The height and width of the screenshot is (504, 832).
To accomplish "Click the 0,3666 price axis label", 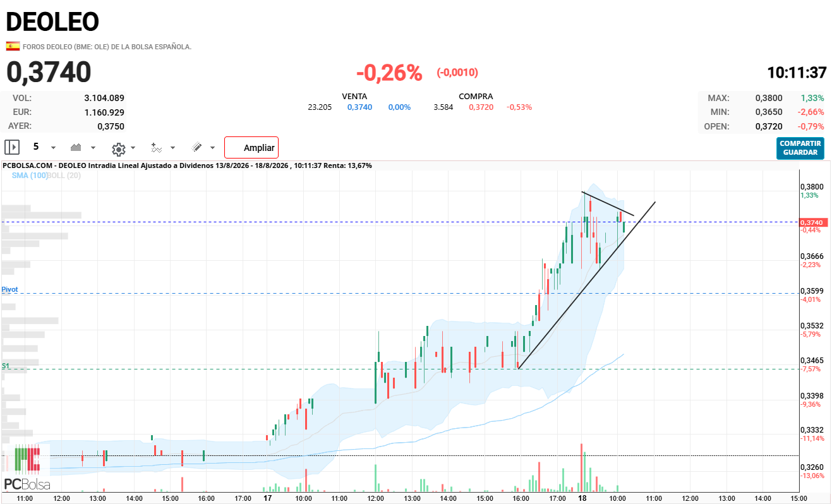I will pos(812,256).
